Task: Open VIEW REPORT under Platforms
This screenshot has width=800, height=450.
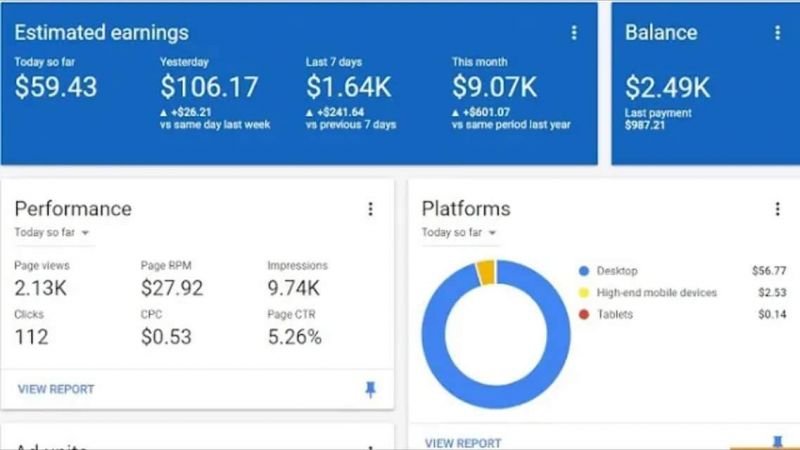Action: pos(463,443)
